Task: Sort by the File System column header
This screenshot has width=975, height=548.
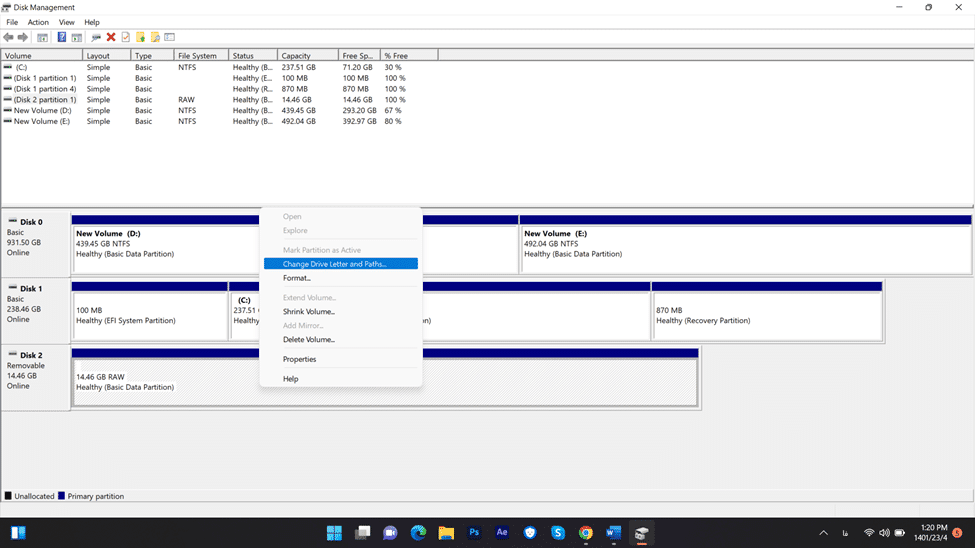Action: tap(201, 55)
